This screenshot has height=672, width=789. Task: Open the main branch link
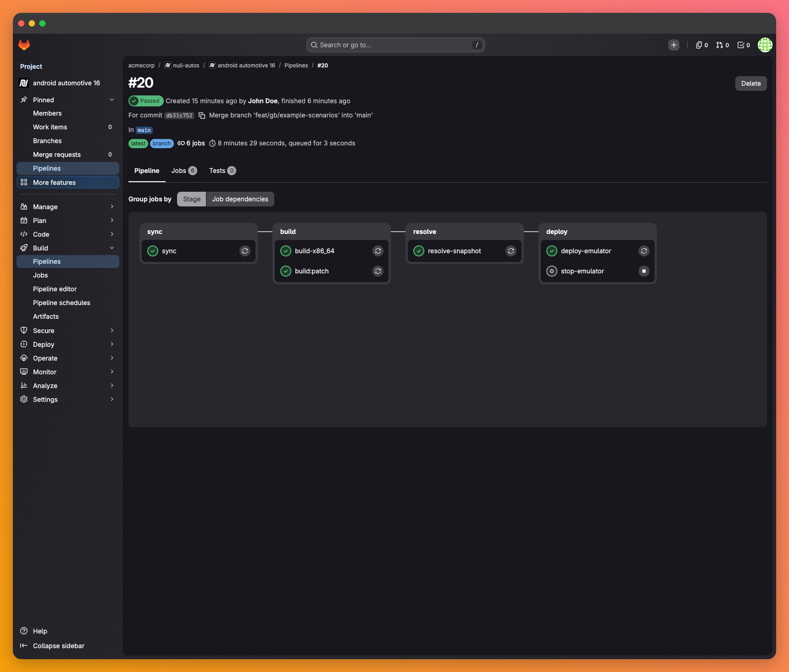coord(144,130)
